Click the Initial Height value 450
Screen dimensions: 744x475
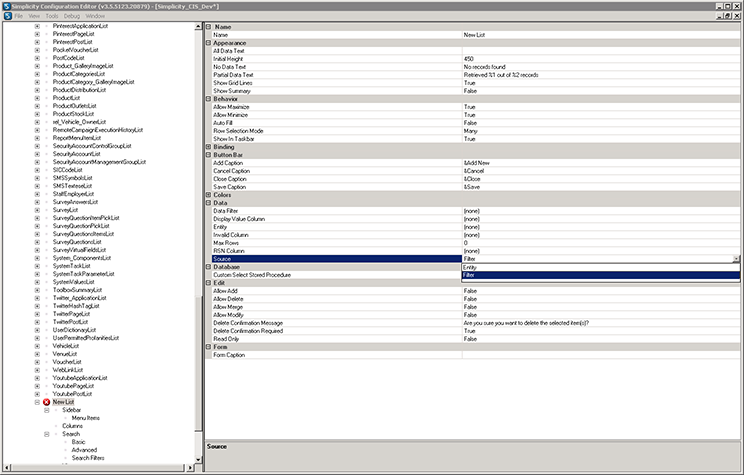pos(601,59)
